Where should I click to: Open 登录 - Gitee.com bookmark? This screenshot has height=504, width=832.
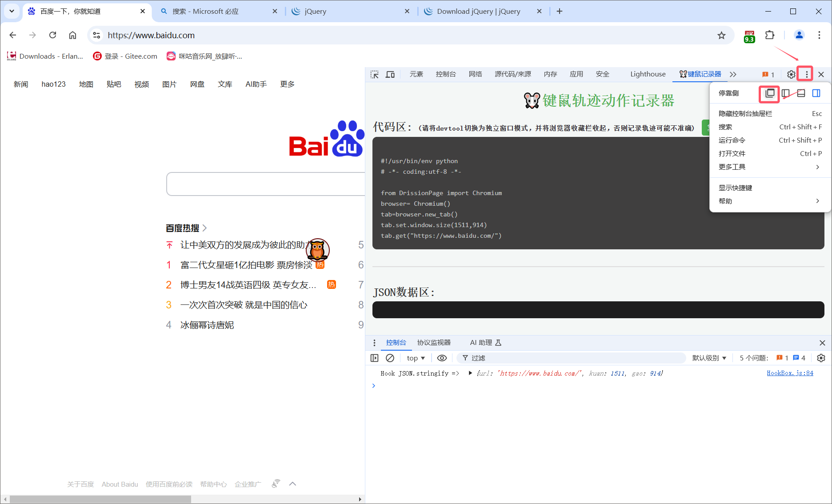pyautogui.click(x=125, y=56)
